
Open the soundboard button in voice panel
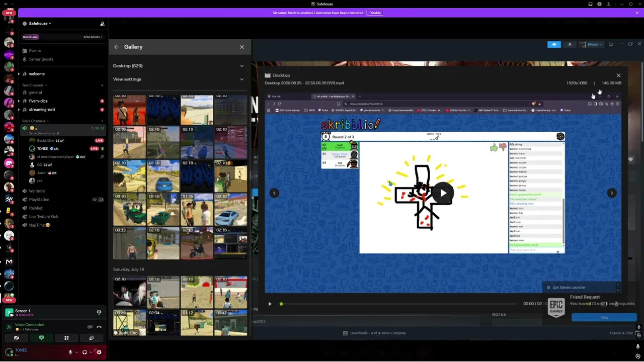[x=92, y=338]
